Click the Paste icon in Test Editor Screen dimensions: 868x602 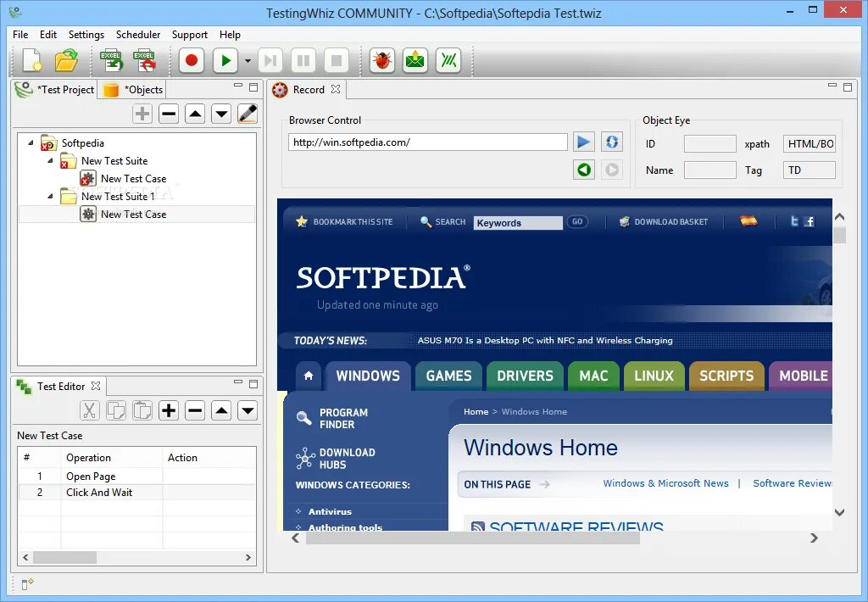click(x=142, y=410)
